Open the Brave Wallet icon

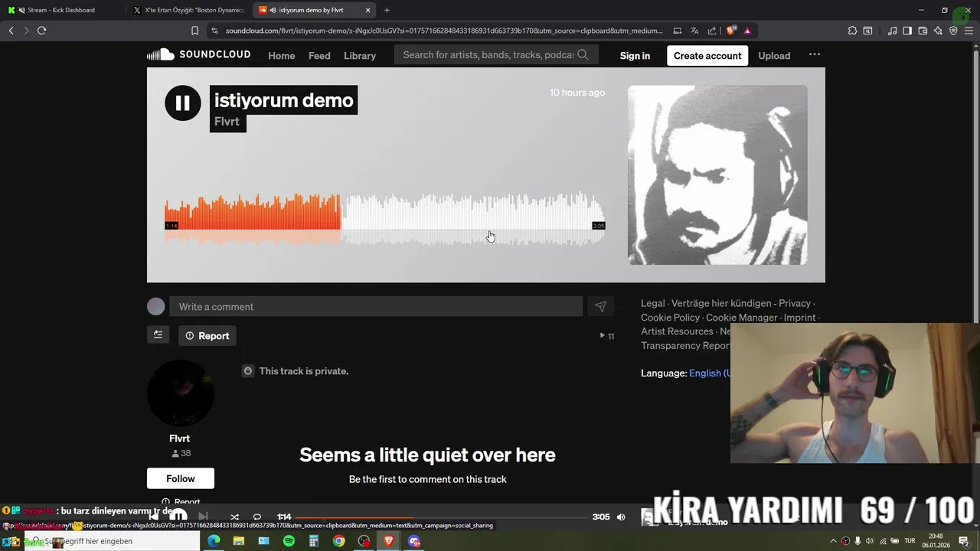click(x=923, y=31)
